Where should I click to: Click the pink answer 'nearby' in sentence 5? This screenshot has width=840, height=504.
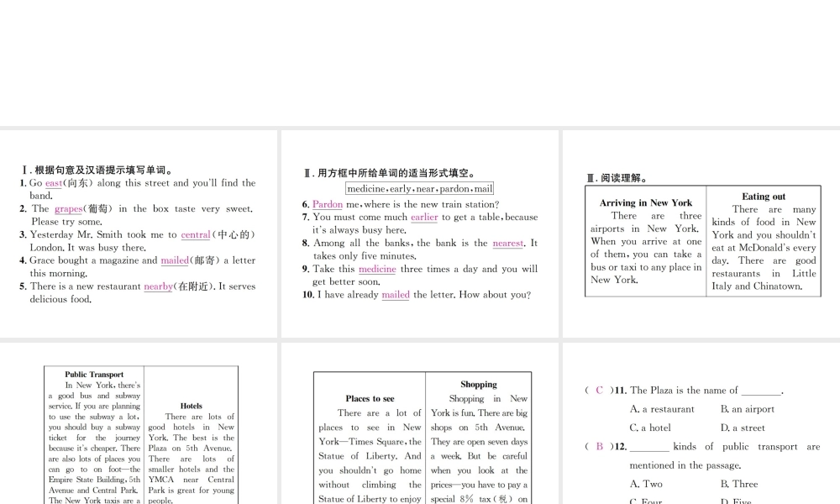tap(158, 286)
